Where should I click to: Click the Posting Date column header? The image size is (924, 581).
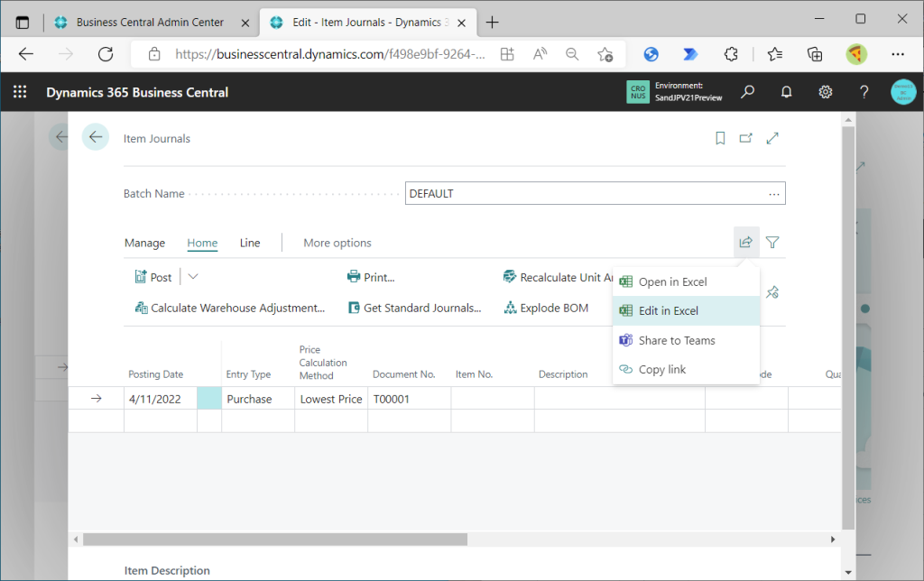[155, 374]
